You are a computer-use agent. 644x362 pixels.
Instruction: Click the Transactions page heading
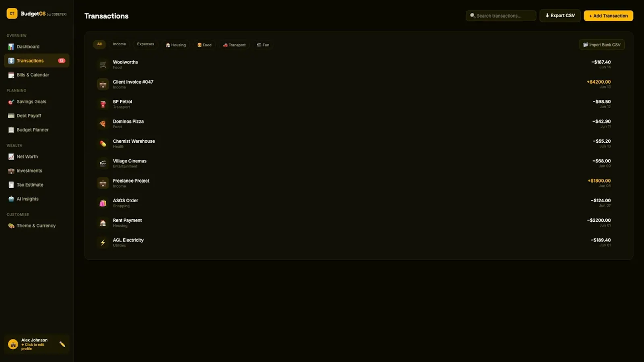click(106, 16)
